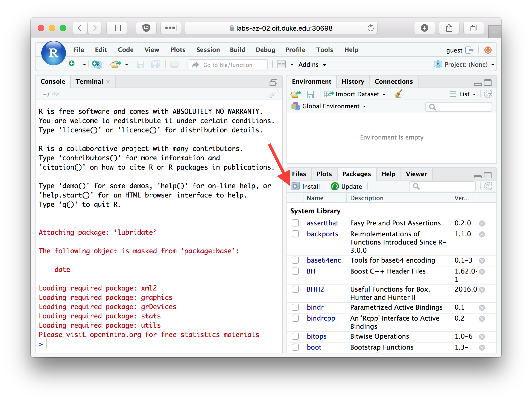Viewport: 532px width, 401px height.
Task: Remove the assertthat package
Action: 482,223
